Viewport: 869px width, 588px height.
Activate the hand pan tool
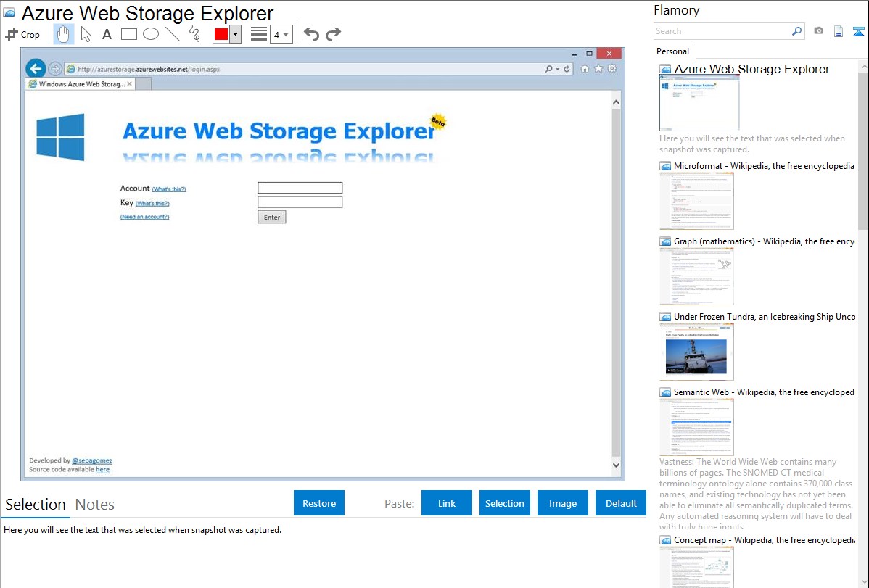tap(63, 34)
